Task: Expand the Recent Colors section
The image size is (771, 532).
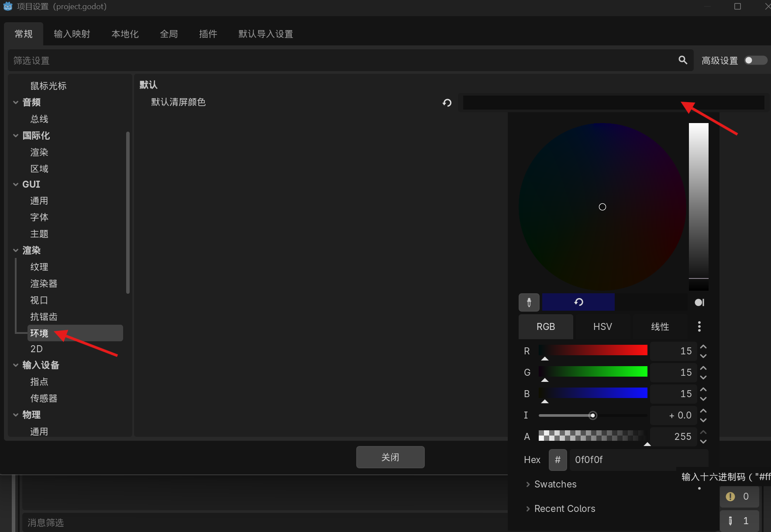Action: coord(561,508)
